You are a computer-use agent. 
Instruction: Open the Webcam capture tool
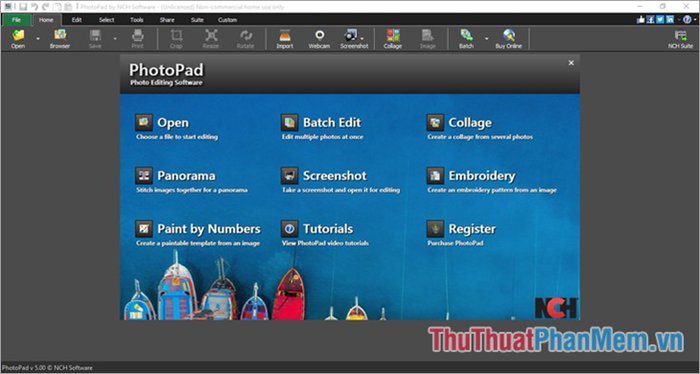click(319, 38)
